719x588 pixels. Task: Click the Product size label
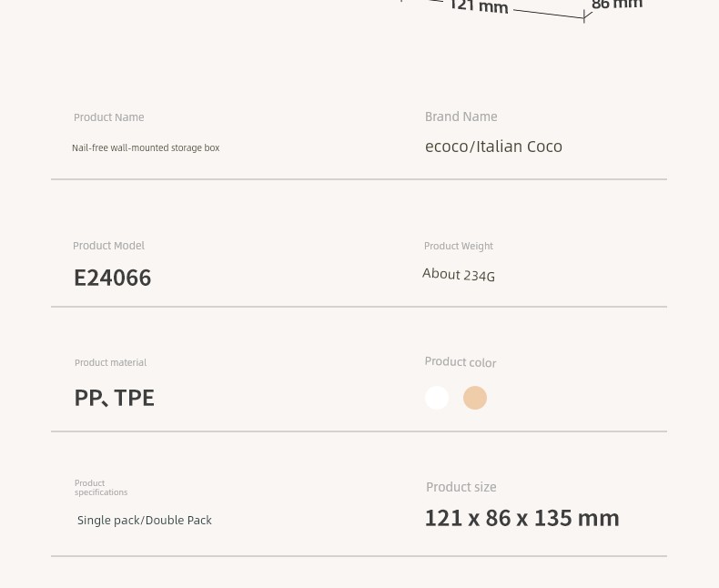pyautogui.click(x=461, y=487)
